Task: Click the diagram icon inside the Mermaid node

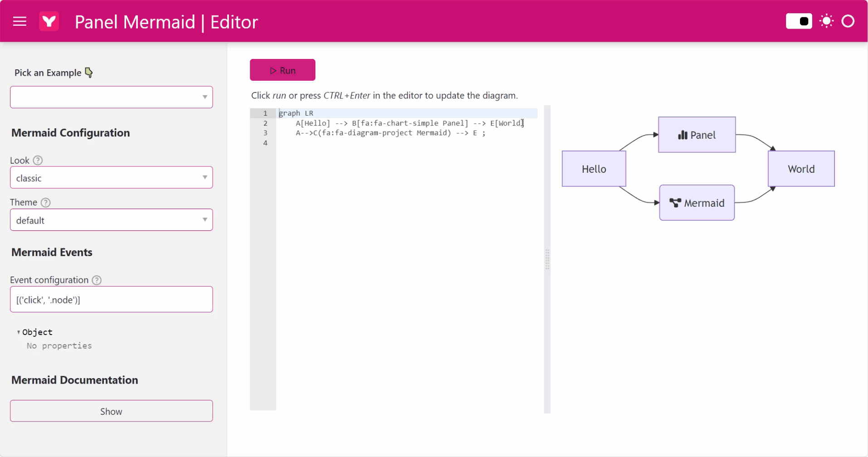Action: [675, 203]
